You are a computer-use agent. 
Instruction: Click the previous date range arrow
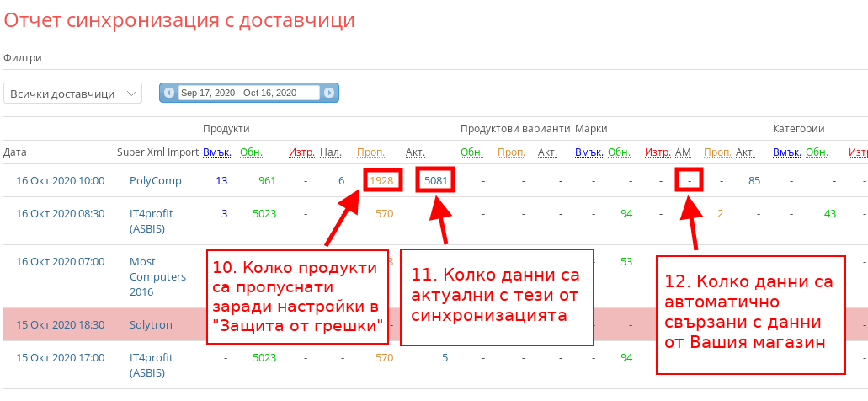pos(169,93)
